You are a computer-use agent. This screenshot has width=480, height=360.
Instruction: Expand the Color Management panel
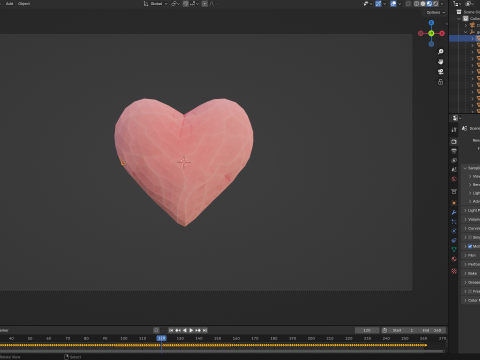click(x=471, y=300)
